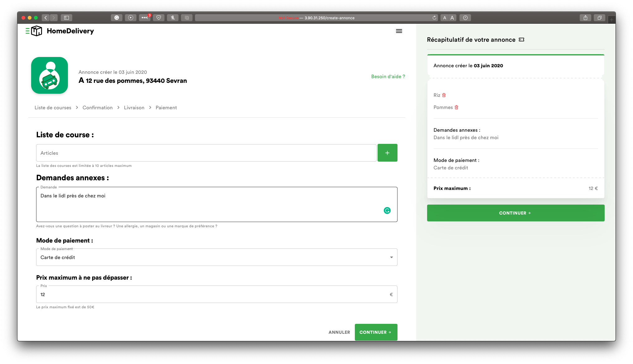633x364 pixels.
Task: Go to Confirmation step
Action: click(x=98, y=108)
